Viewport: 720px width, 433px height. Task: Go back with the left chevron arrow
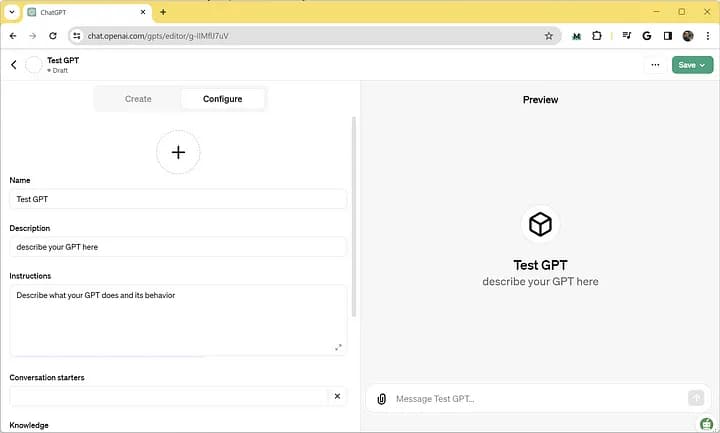click(14, 65)
